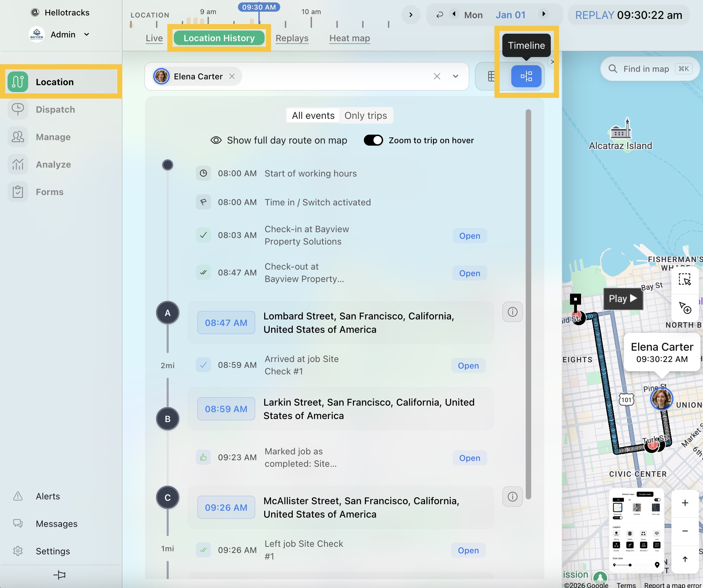Viewport: 703px width, 588px height.
Task: Click the loop replay icon beside Mon
Action: [439, 15]
